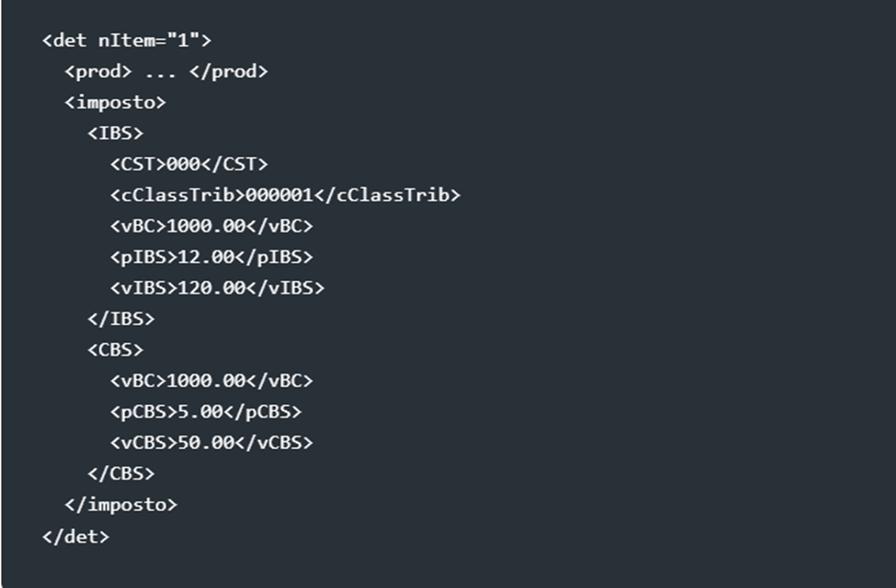Image resolution: width=896 pixels, height=588 pixels.
Task: Click the 50.00 value in vCBS
Action: [194, 442]
